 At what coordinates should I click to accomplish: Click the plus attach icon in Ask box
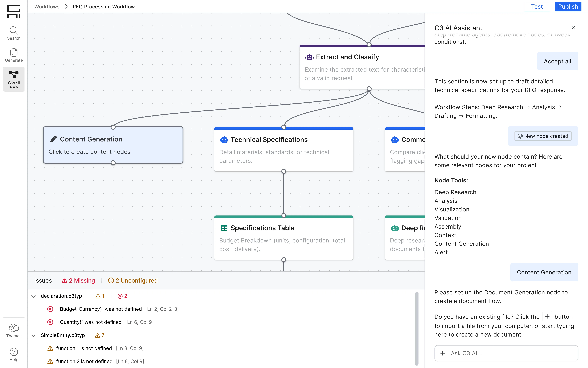pyautogui.click(x=443, y=353)
